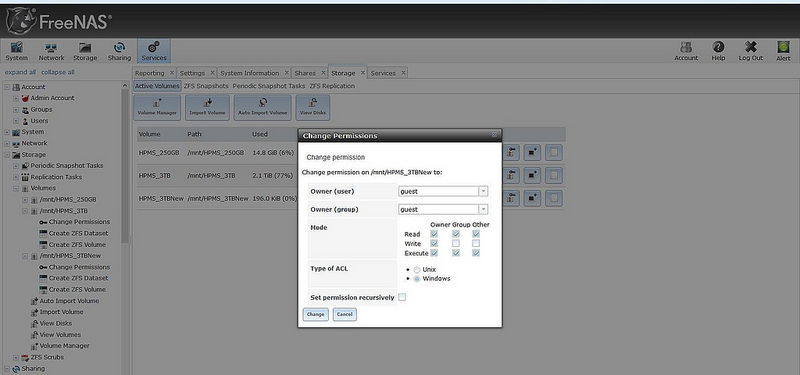
Task: Select the Windows ACL radio button
Action: pyautogui.click(x=417, y=279)
